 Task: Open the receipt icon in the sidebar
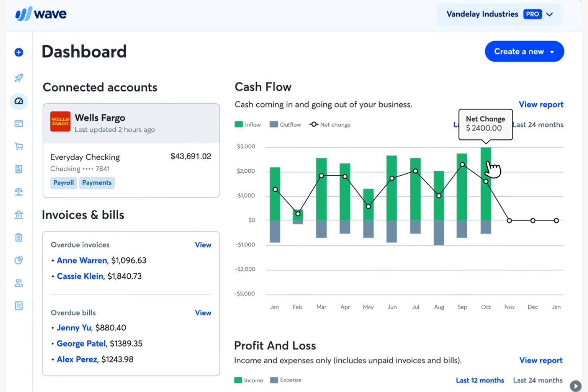point(19,169)
